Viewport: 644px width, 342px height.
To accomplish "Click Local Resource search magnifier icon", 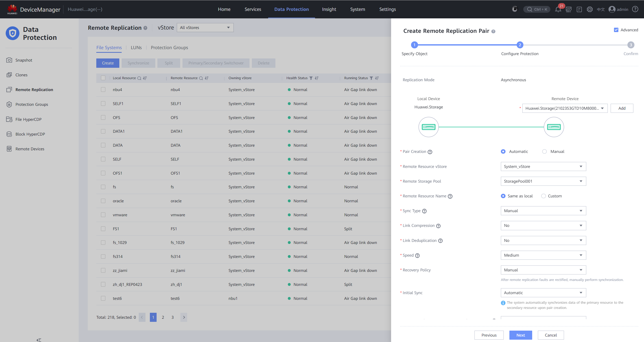I will [139, 78].
